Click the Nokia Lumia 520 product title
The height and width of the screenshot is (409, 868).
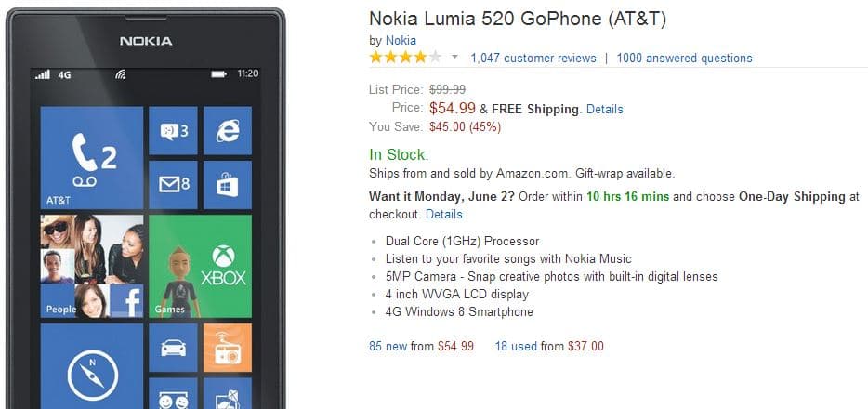(518, 19)
